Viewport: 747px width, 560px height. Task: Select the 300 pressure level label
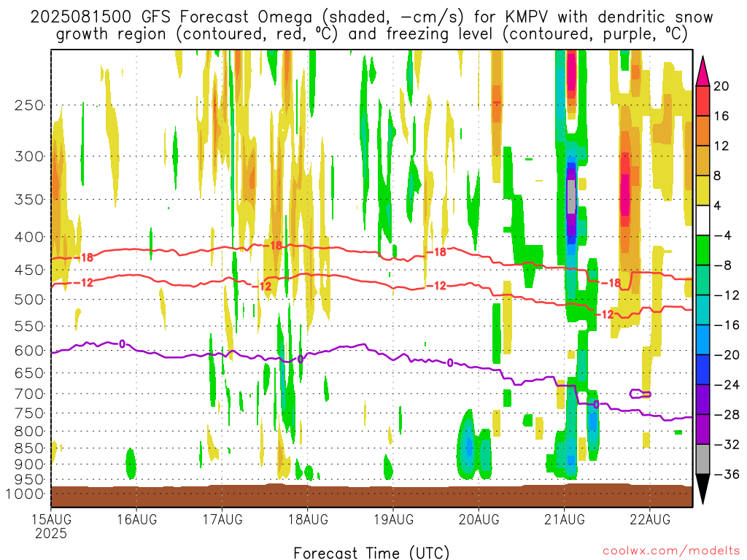(x=29, y=156)
